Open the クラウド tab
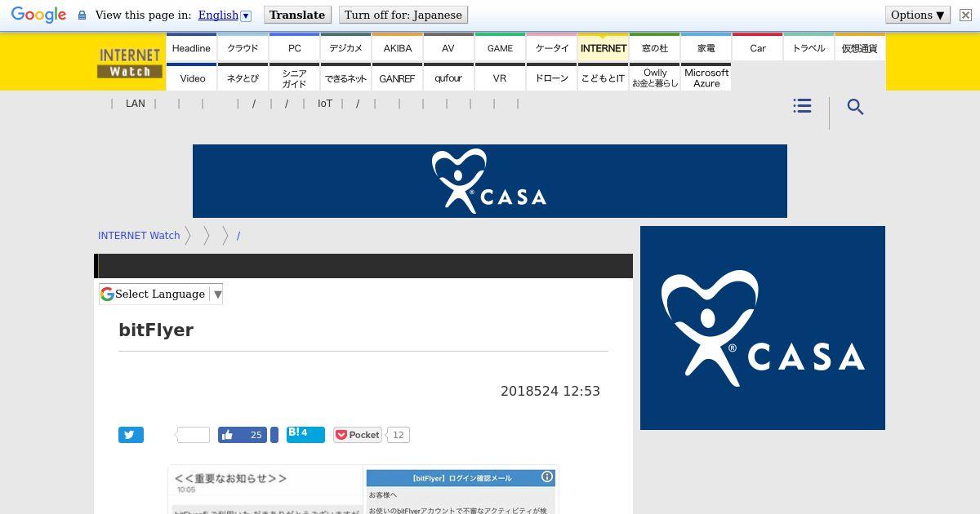980x514 pixels. pyautogui.click(x=243, y=48)
